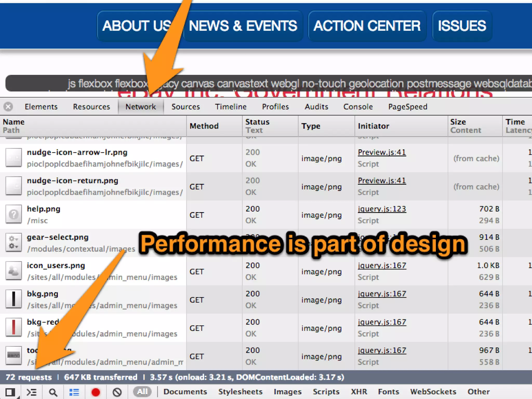532x399 pixels.
Task: Filter by WebSockets
Action: pyautogui.click(x=433, y=392)
